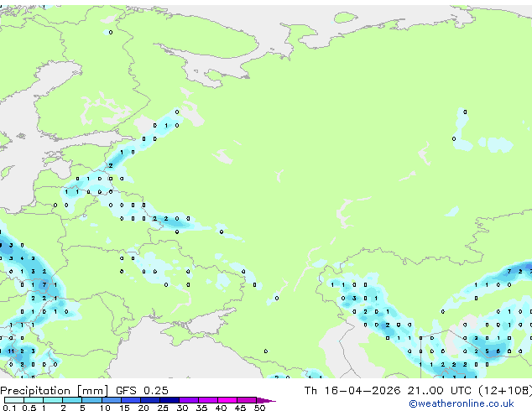
Task: Click the legend label '10'
Action: tap(105, 408)
